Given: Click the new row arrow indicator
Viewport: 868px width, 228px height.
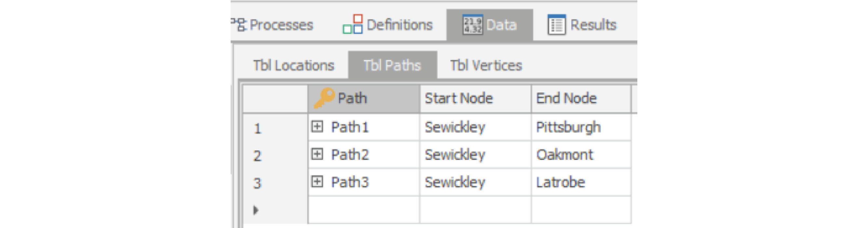Looking at the screenshot, I should point(256,210).
